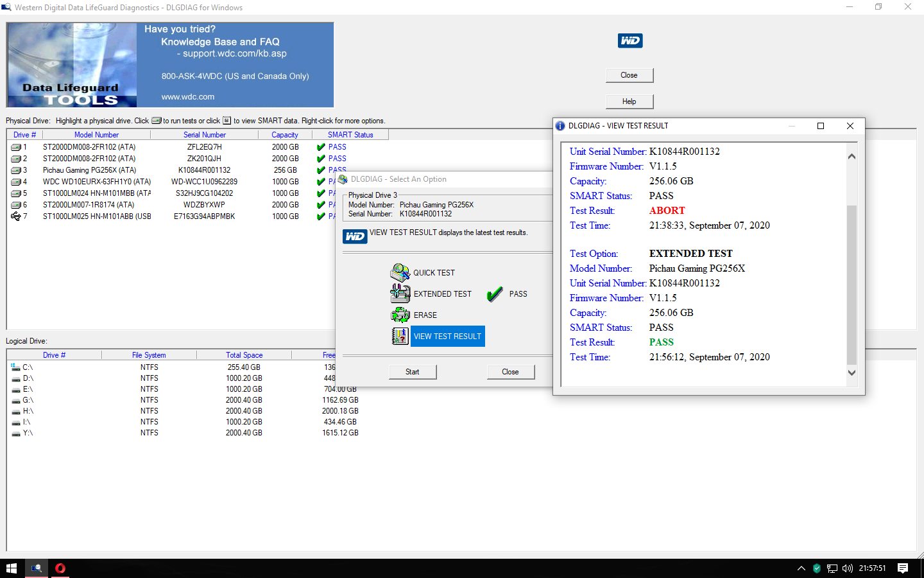Click the D:\ logical drive icon
This screenshot has width=924, height=578.
[15, 378]
